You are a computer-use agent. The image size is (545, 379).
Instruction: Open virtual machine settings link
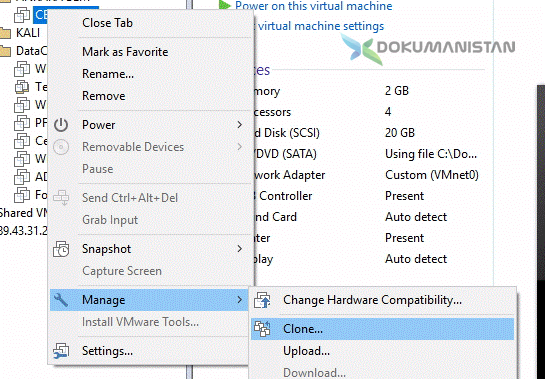pyautogui.click(x=320, y=26)
